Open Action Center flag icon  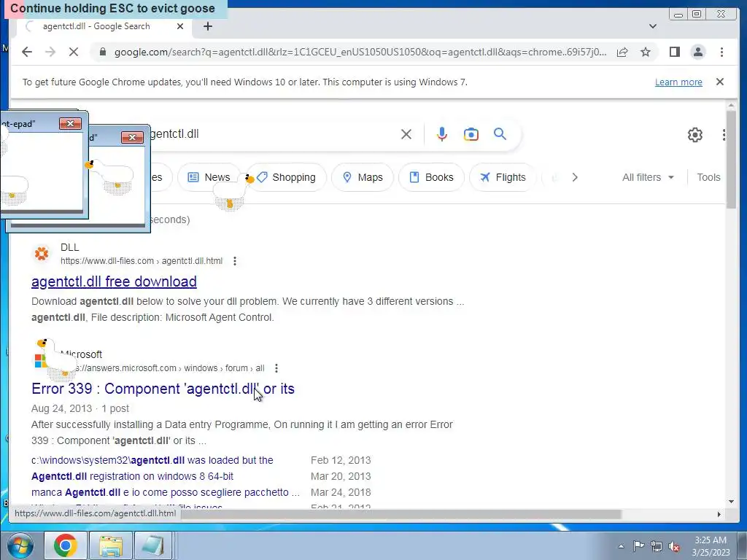point(638,545)
